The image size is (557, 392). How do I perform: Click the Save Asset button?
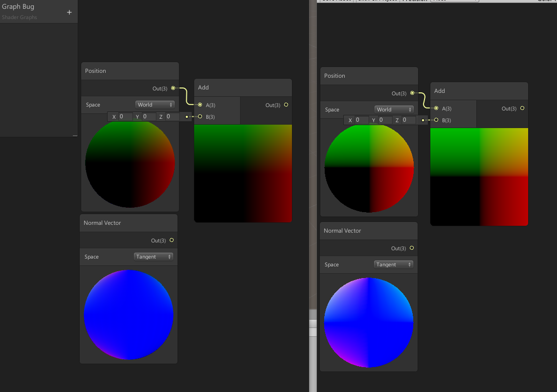click(336, 1)
